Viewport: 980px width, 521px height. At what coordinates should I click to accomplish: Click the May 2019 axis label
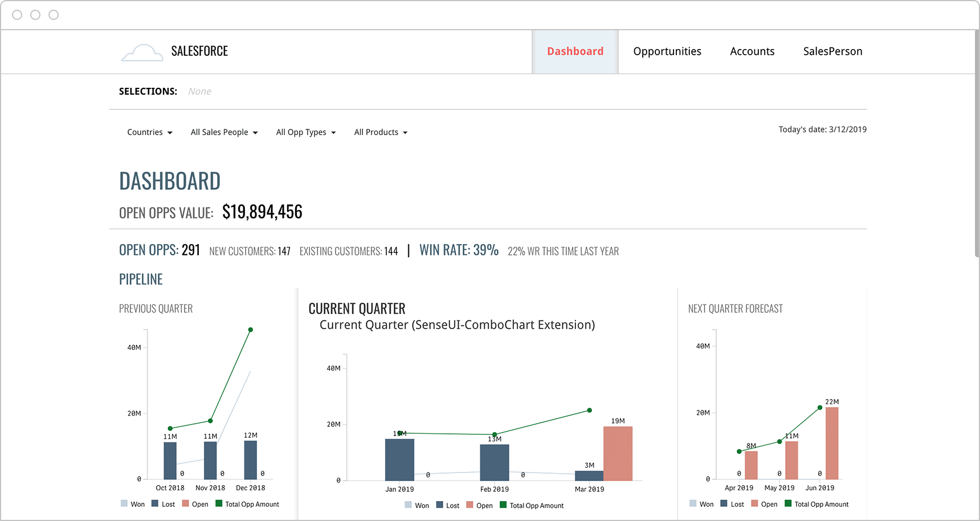[779, 488]
